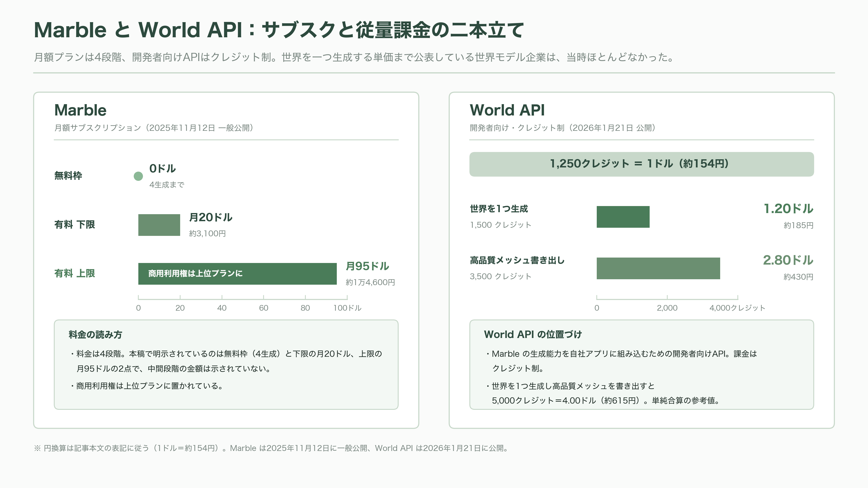Click the 100ドル axis tick label
Screen dimensions: 868x488
(347, 308)
